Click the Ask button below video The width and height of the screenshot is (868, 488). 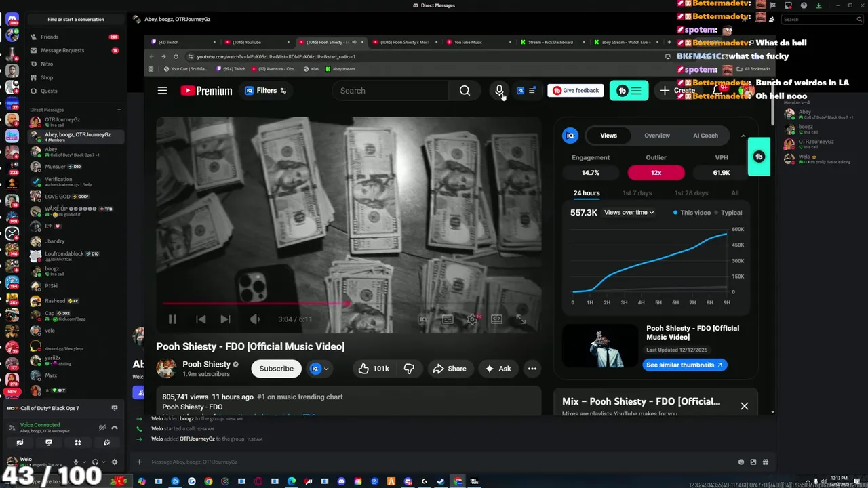click(498, 369)
